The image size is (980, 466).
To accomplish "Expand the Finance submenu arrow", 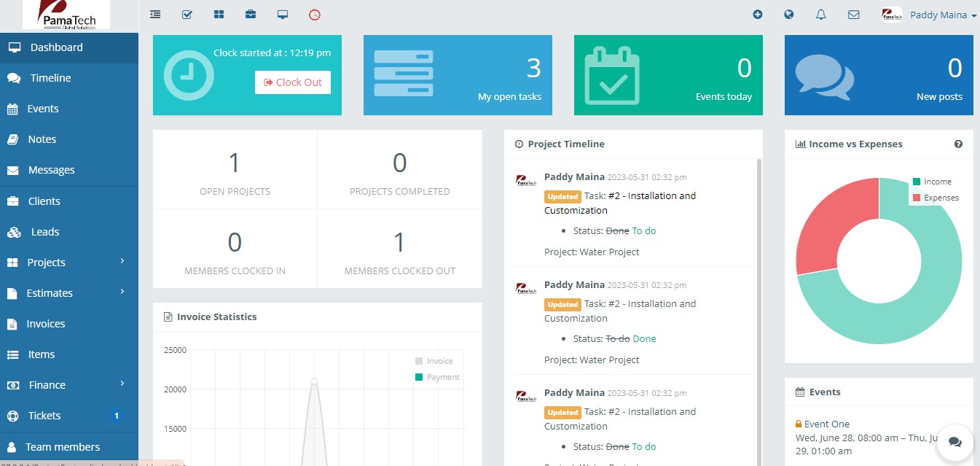I will click(122, 384).
